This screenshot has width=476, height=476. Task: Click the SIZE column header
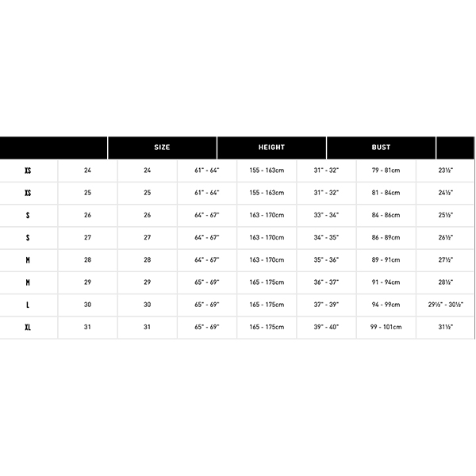click(162, 148)
